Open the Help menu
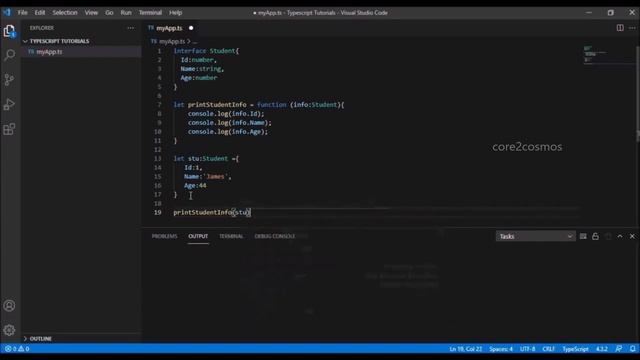This screenshot has height=360, width=640. [x=176, y=13]
